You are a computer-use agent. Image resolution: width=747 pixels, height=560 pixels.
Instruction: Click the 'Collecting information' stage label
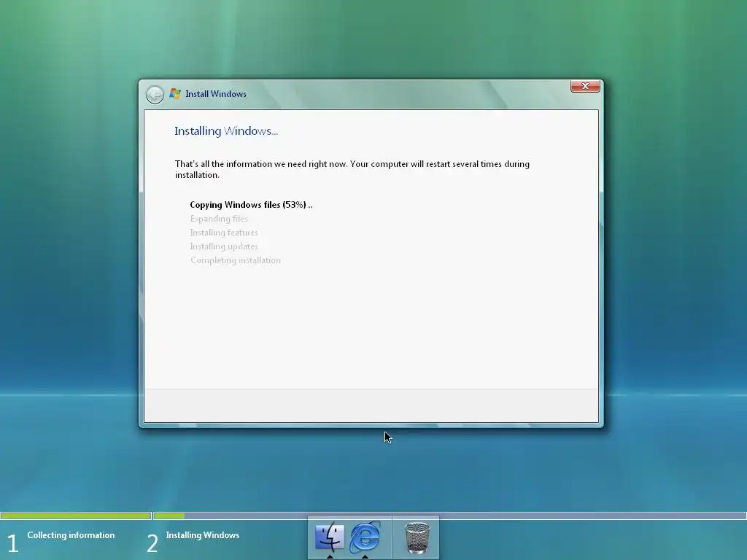[x=71, y=535]
